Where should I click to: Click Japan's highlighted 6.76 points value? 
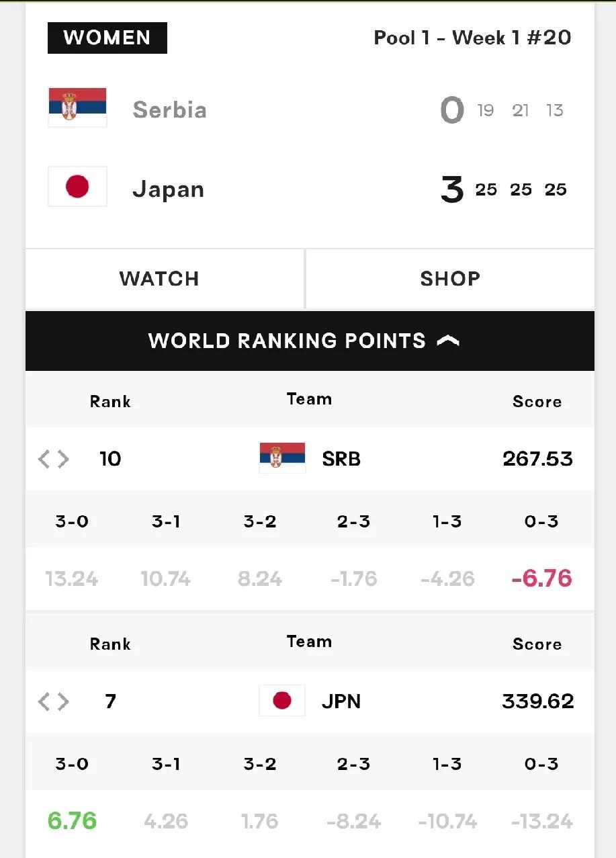click(72, 820)
